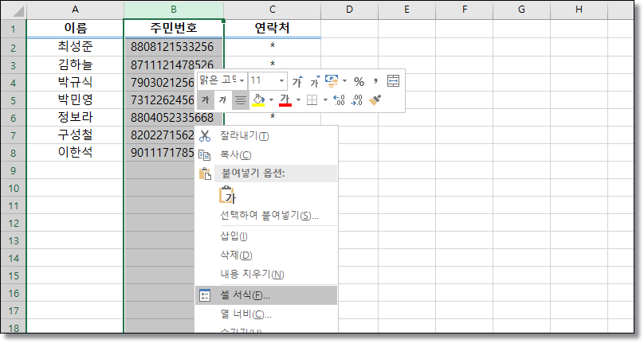Viewport: 644px width, 355px height.
Task: Decrease font size in mini toolbar
Action: point(315,81)
